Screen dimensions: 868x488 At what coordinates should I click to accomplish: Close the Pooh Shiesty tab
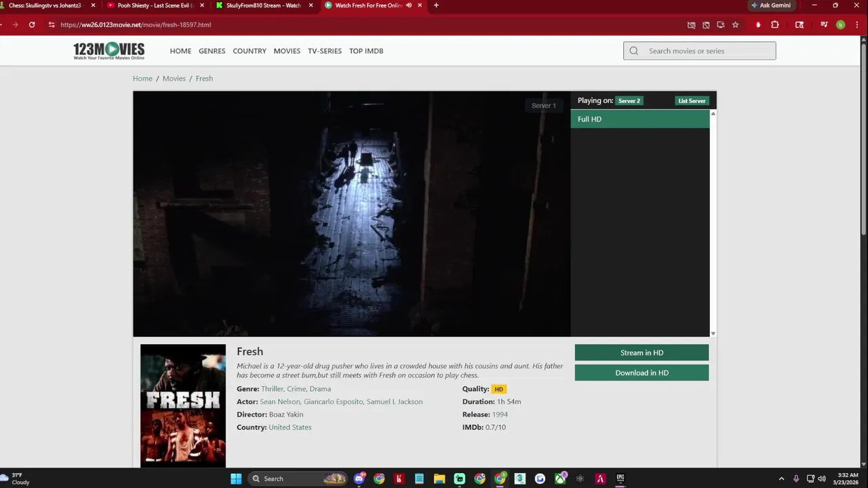pyautogui.click(x=202, y=5)
